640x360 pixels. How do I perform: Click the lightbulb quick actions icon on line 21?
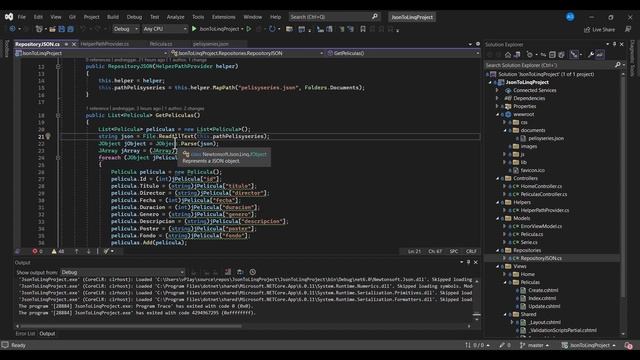click(48, 136)
